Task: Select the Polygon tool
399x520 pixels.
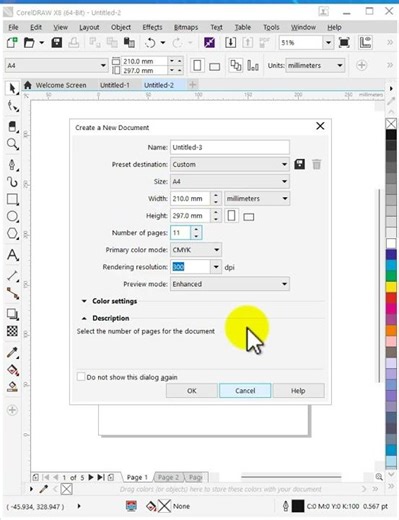Action: (12, 234)
